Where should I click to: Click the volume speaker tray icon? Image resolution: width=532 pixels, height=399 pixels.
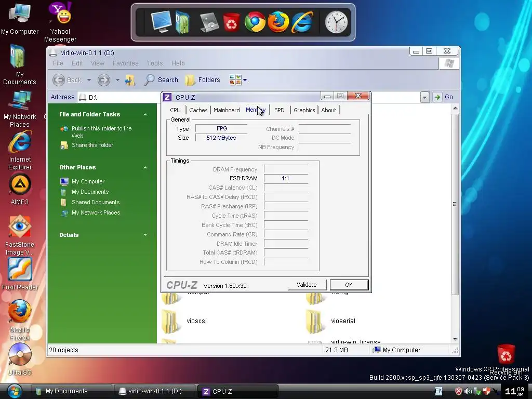click(468, 391)
